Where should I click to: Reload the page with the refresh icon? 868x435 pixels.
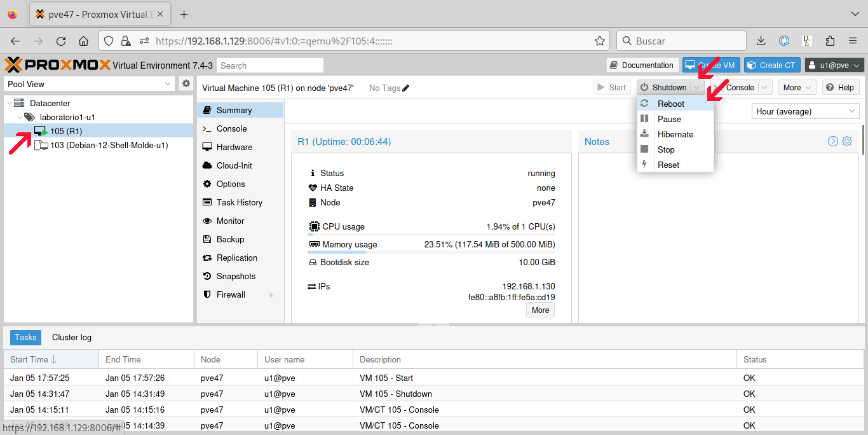(x=61, y=41)
